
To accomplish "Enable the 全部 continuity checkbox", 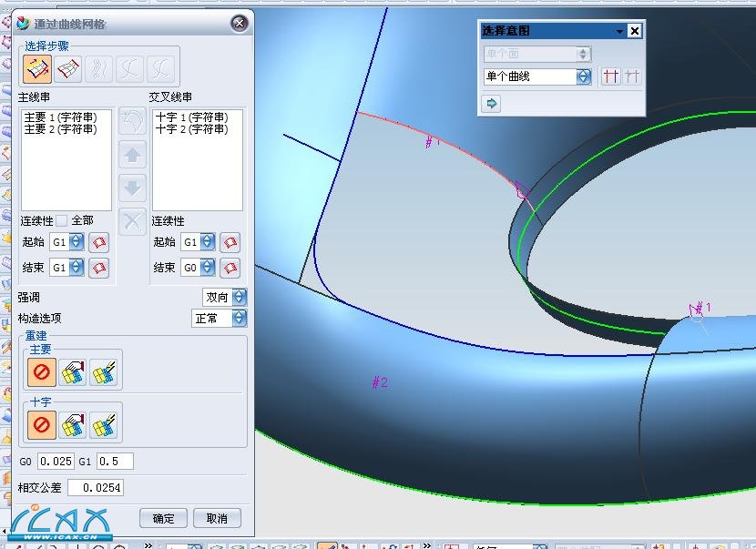I will (62, 220).
